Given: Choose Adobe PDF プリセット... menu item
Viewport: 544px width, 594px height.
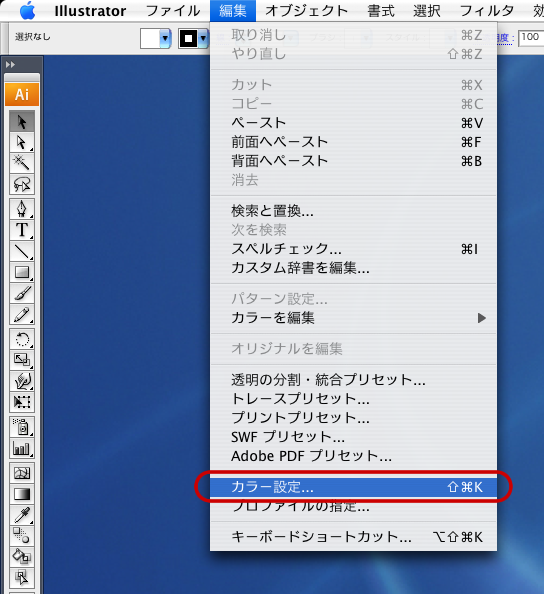Looking at the screenshot, I should (353, 456).
